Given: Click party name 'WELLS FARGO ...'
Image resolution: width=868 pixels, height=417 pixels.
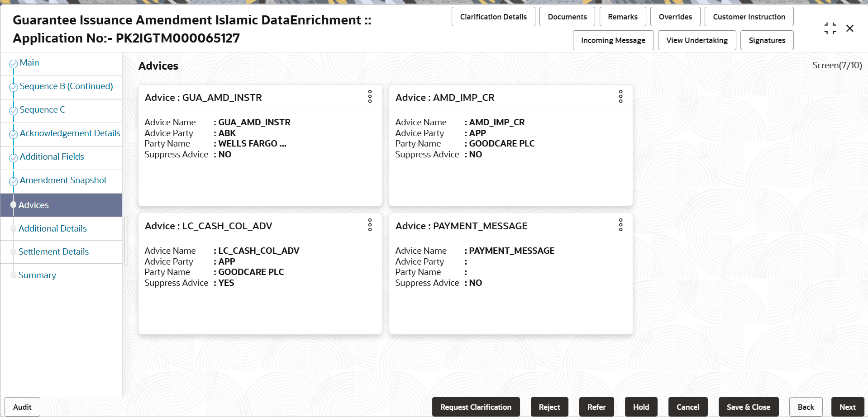Looking at the screenshot, I should 252,144.
